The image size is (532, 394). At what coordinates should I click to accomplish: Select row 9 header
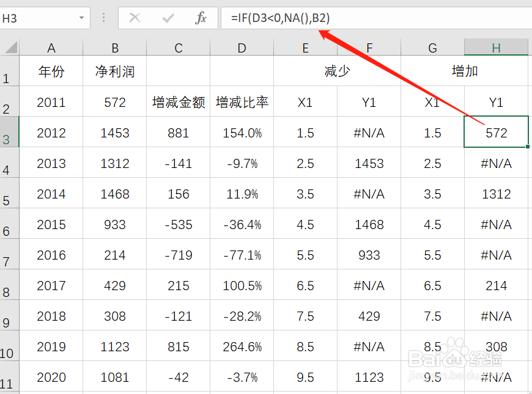click(10, 315)
